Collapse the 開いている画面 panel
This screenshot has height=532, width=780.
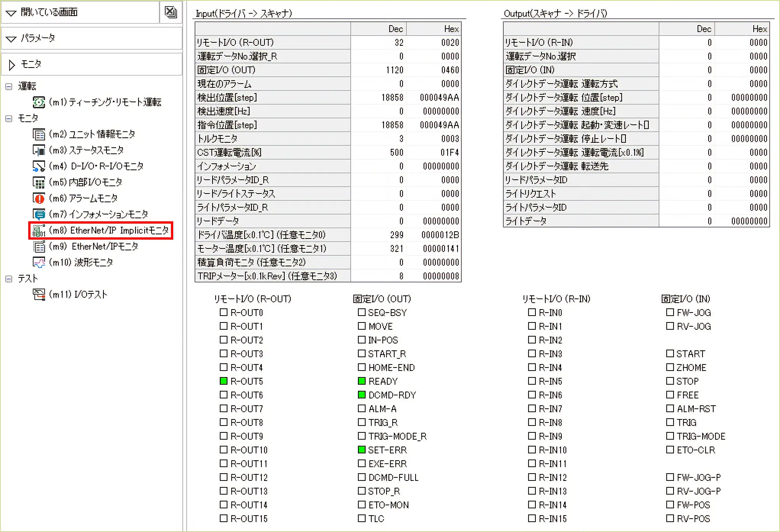(x=11, y=13)
